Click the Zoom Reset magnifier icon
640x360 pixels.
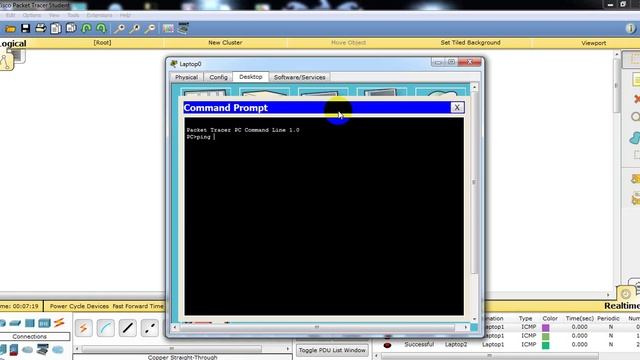coord(135,28)
